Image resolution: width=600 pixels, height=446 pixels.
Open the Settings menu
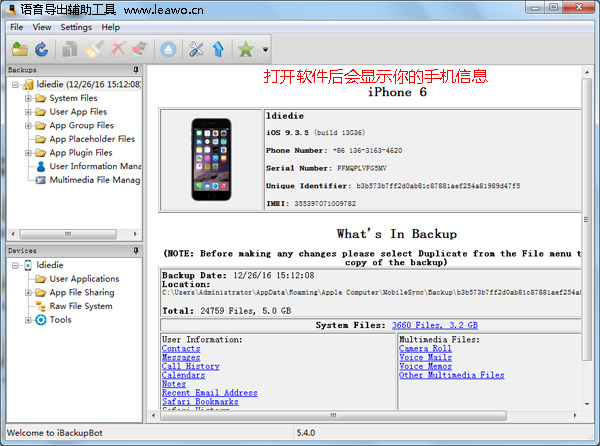(x=76, y=27)
